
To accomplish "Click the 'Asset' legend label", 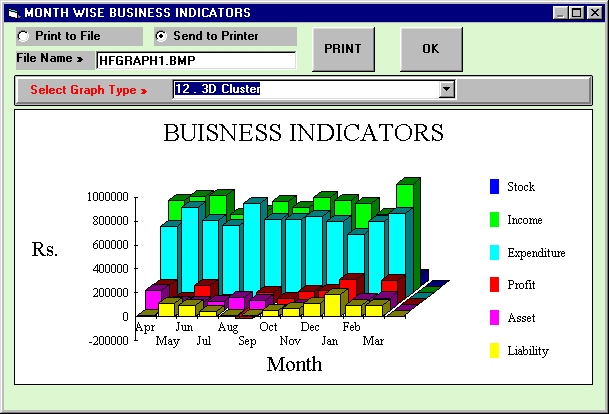I will (521, 318).
